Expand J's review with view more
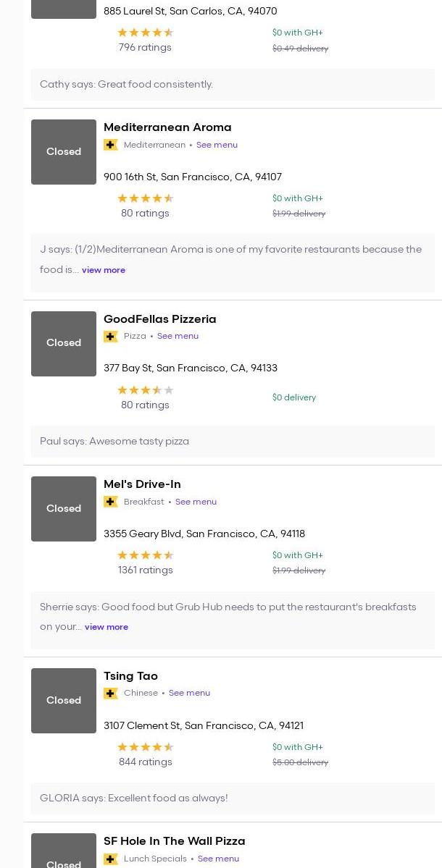442x868 pixels. (x=103, y=270)
